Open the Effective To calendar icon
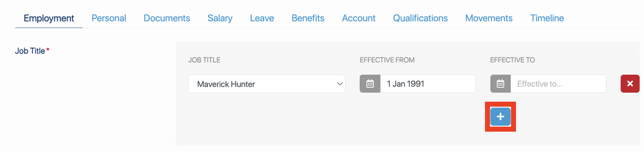Screen dimensions: 644x152 500,84
